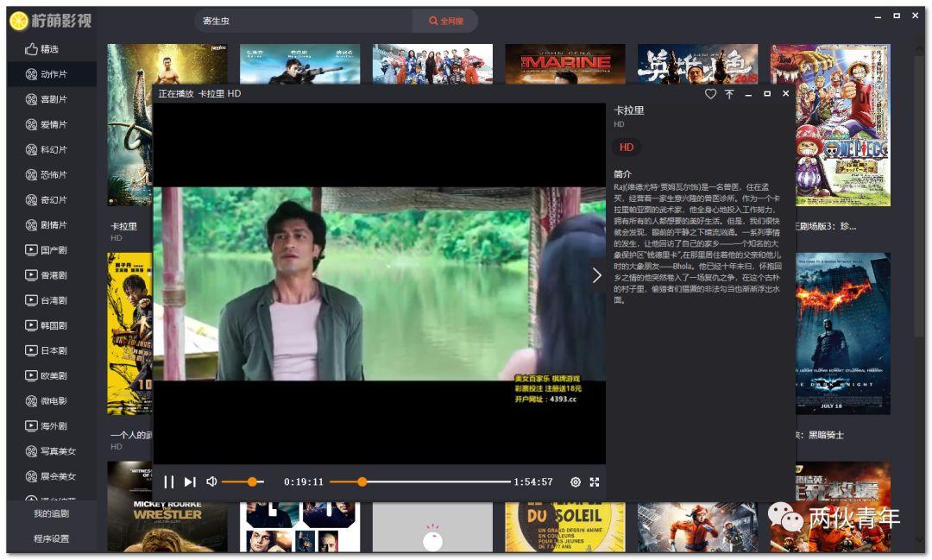Click the video frame in the player
The height and width of the screenshot is (560, 932).
[379, 284]
